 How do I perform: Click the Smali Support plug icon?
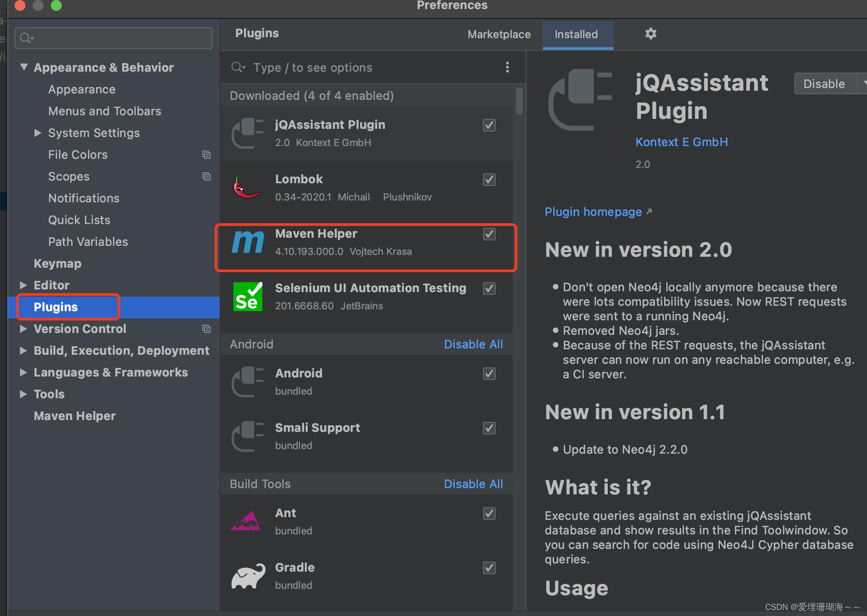[x=247, y=436]
